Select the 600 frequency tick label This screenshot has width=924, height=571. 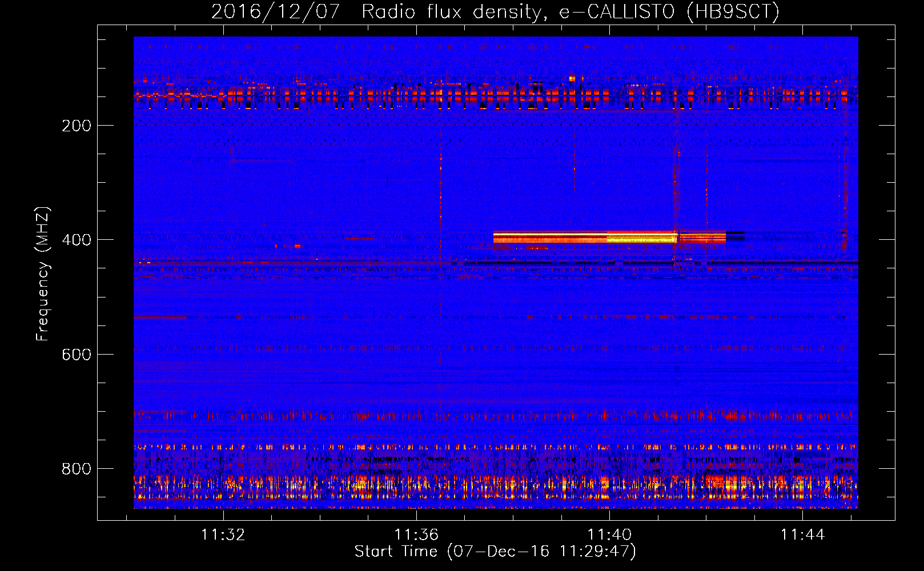(x=77, y=355)
